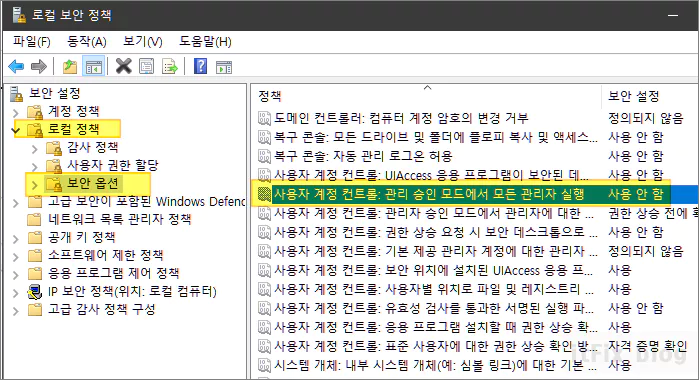Viewport: 699px width, 380px height.
Task: Select policy 유효성 검사를 통과한 서명된 실행 파
Action: pyautogui.click(x=434, y=308)
